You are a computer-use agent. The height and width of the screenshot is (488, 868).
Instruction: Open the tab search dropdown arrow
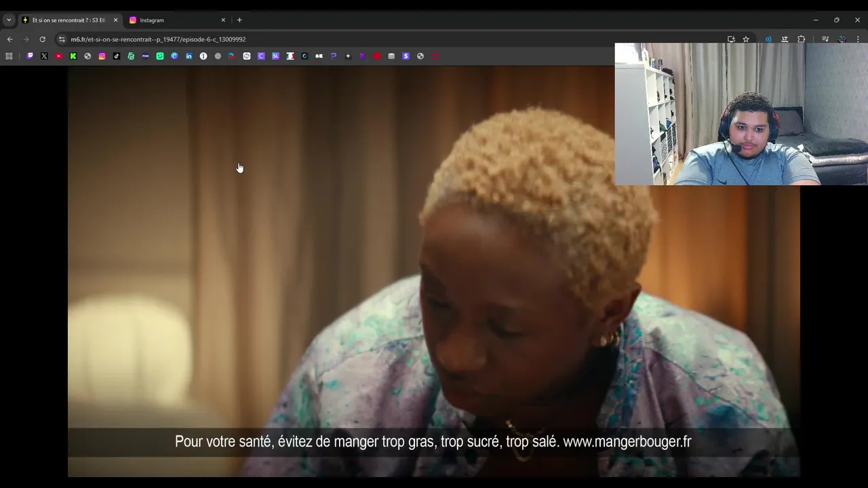(9, 20)
